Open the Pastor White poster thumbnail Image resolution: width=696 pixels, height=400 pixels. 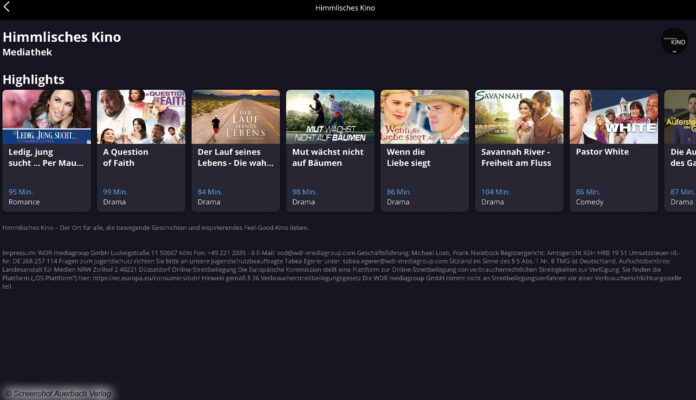click(x=614, y=117)
